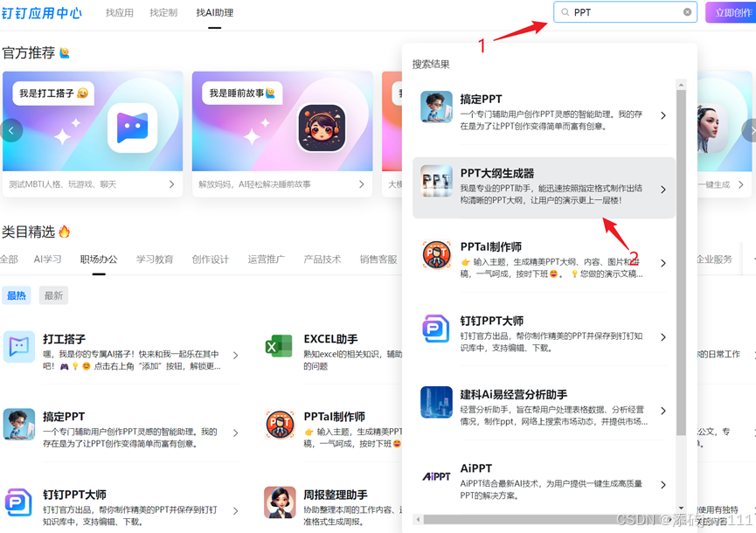Open 打工搭子 list item chevron
The image size is (756, 533).
tap(236, 355)
